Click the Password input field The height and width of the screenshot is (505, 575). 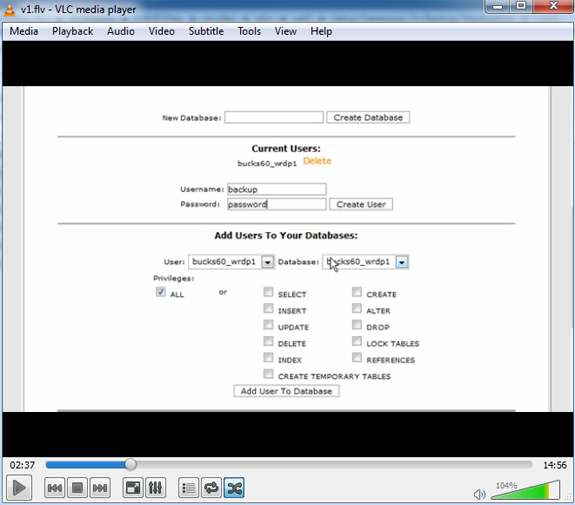tap(276, 204)
